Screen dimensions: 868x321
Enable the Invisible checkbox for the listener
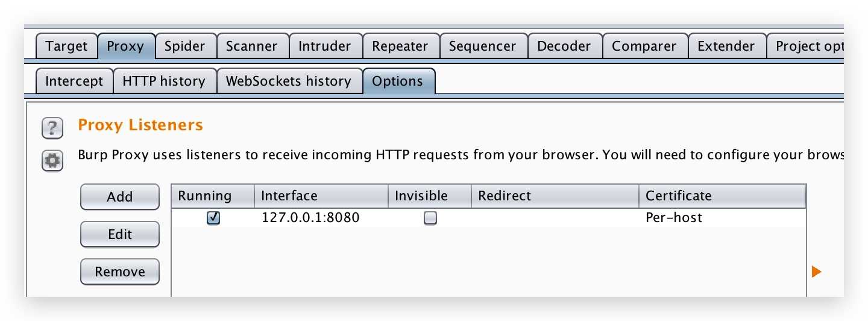430,218
